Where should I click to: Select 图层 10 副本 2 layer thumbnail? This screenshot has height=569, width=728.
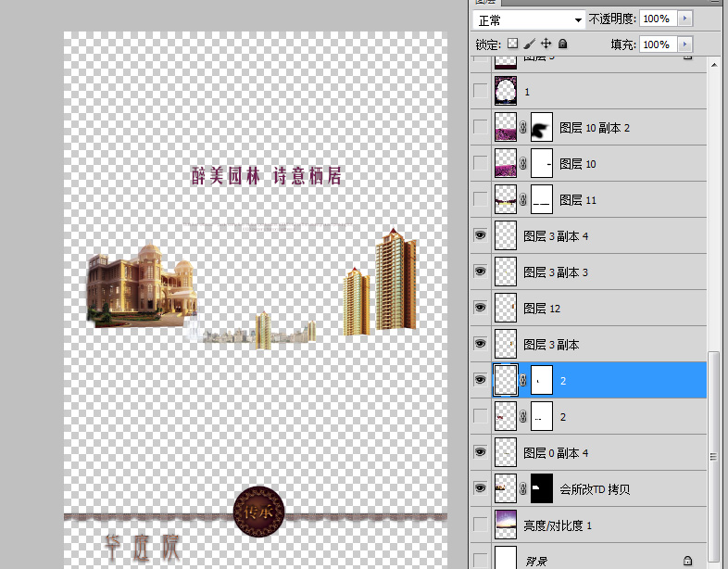pyautogui.click(x=506, y=127)
